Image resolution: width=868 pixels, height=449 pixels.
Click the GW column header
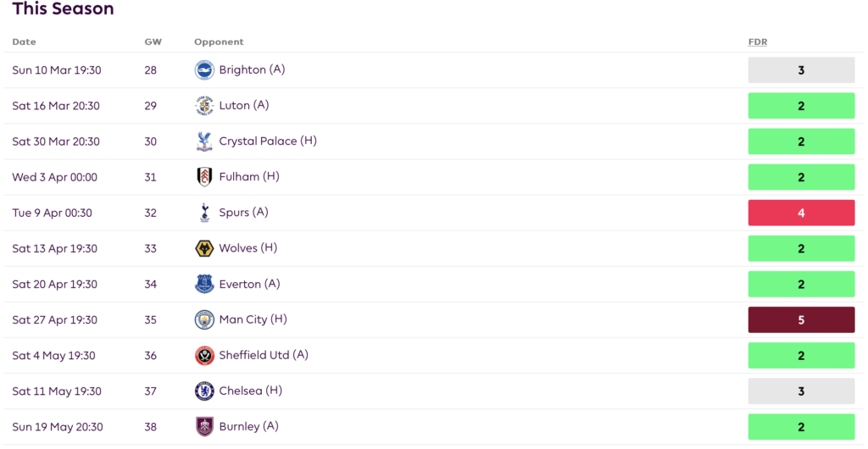pos(153,42)
